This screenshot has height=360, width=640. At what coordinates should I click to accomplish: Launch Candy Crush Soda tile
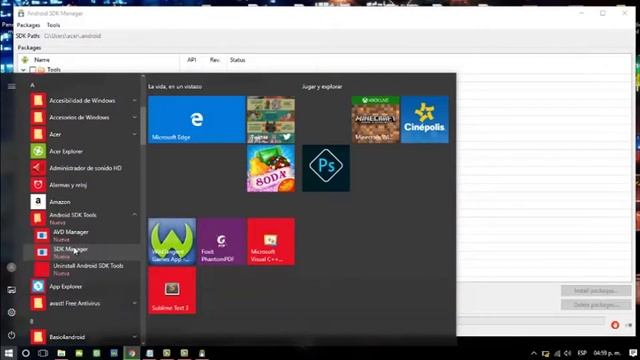pos(271,168)
